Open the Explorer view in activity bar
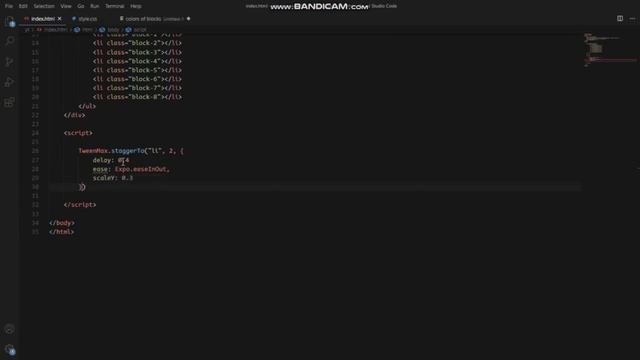The image size is (640, 360). (x=10, y=22)
